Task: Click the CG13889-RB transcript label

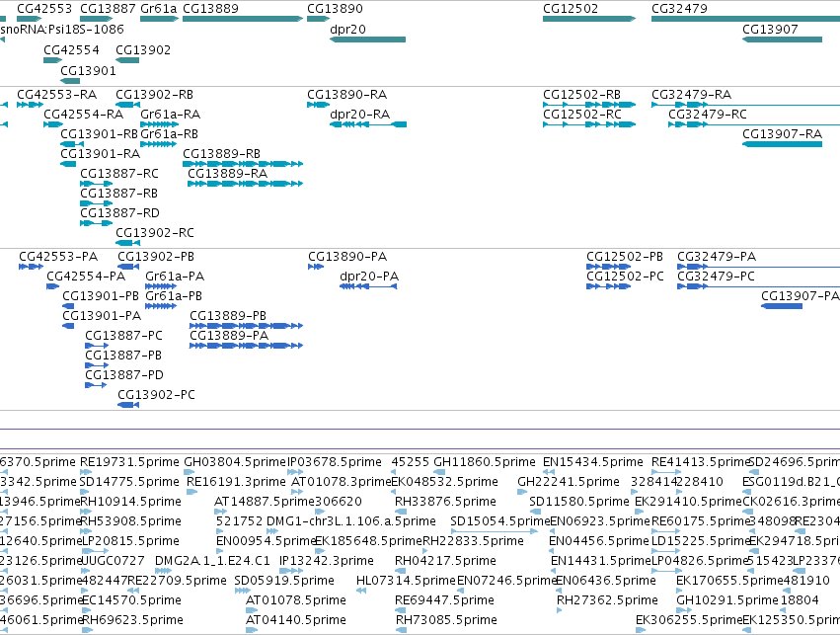Action: coord(222,154)
